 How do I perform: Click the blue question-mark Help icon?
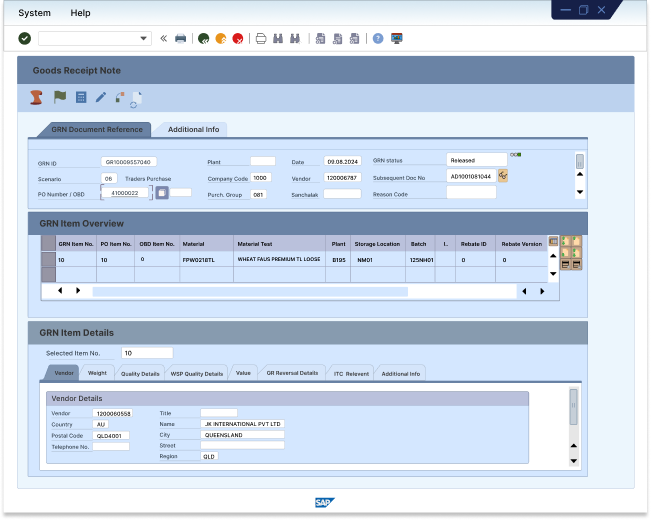coord(378,39)
